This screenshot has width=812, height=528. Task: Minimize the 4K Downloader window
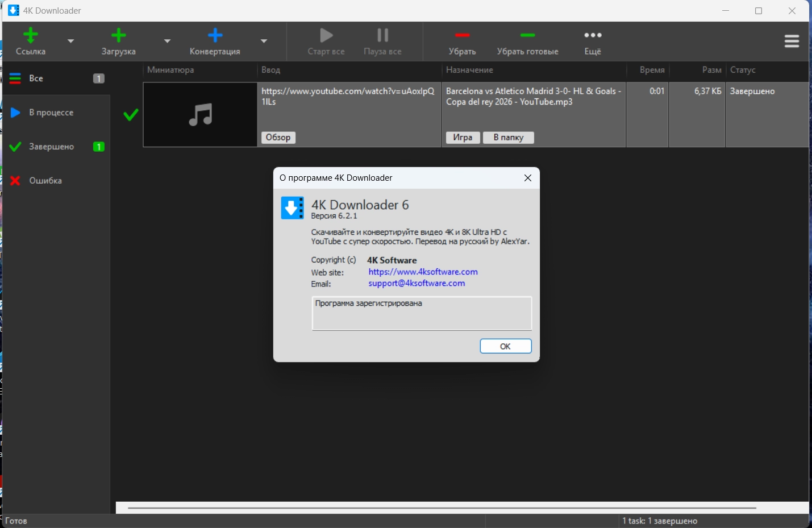point(726,11)
